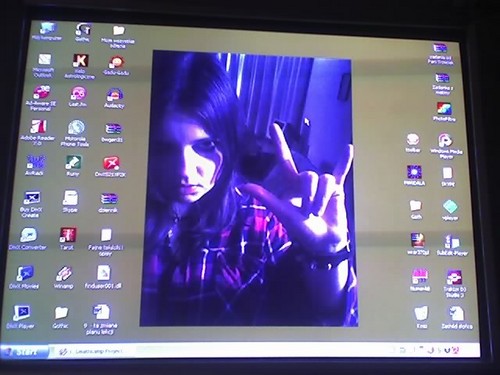Click the Last.fm desktop icon
This screenshot has width=500, height=375.
78,97
